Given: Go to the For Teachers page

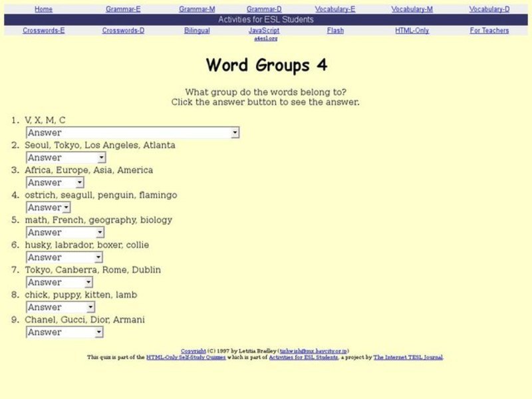Looking at the screenshot, I should point(489,30).
